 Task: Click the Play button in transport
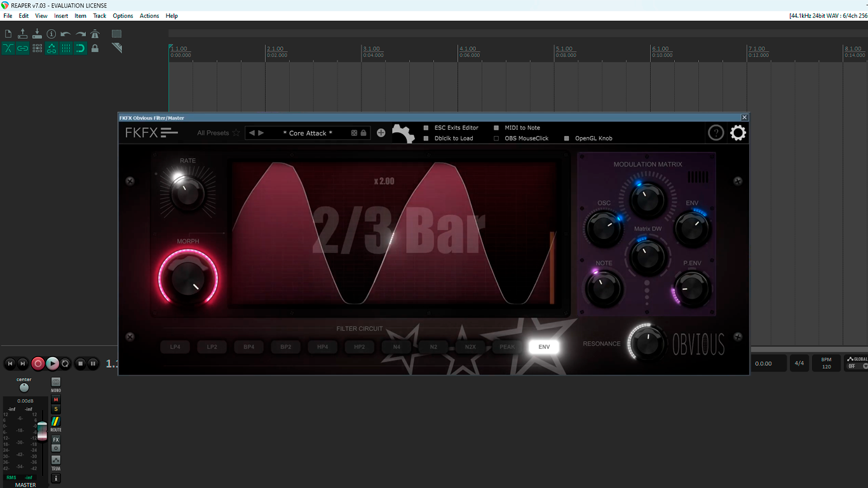[52, 363]
